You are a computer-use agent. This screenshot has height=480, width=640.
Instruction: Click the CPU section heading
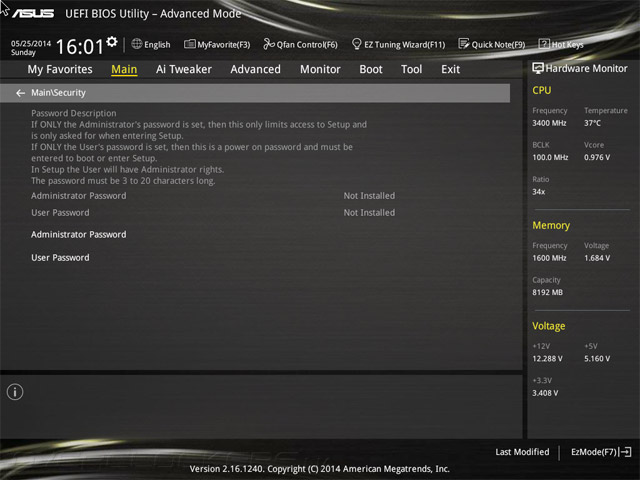(542, 90)
